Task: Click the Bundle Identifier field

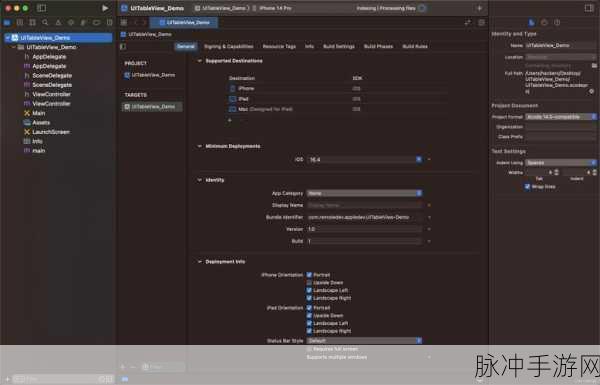Action: (364, 217)
